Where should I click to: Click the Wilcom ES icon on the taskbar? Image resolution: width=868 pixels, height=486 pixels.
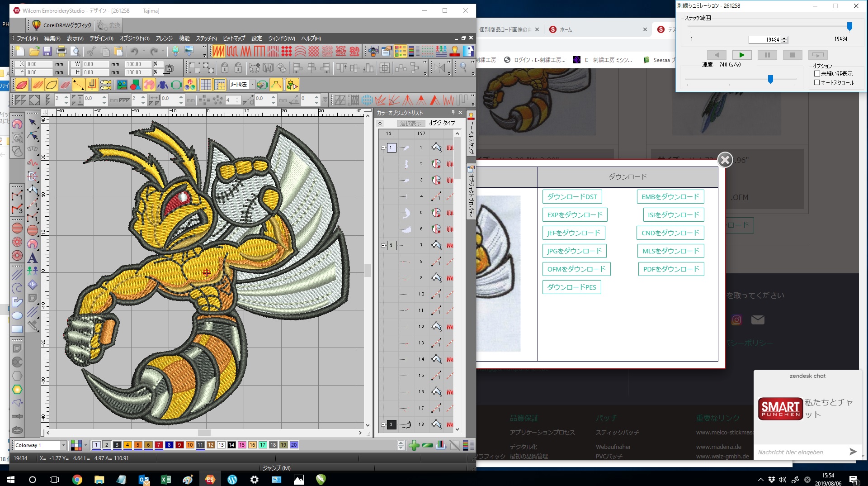pyautogui.click(x=210, y=479)
